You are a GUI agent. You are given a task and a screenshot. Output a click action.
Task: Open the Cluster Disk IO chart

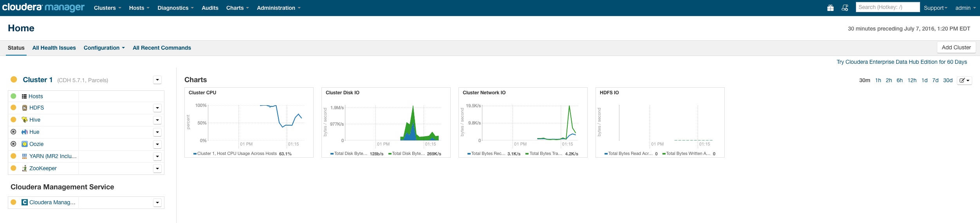tap(386, 122)
